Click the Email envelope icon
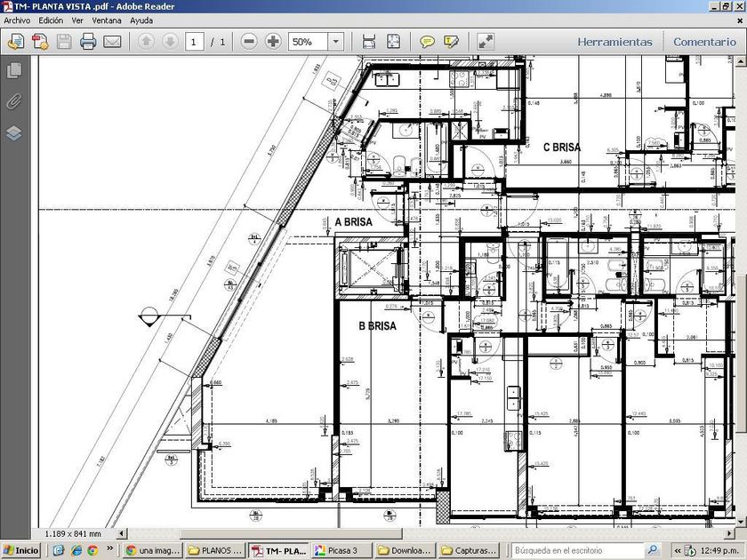Viewport: 747px width, 560px height. pyautogui.click(x=112, y=42)
